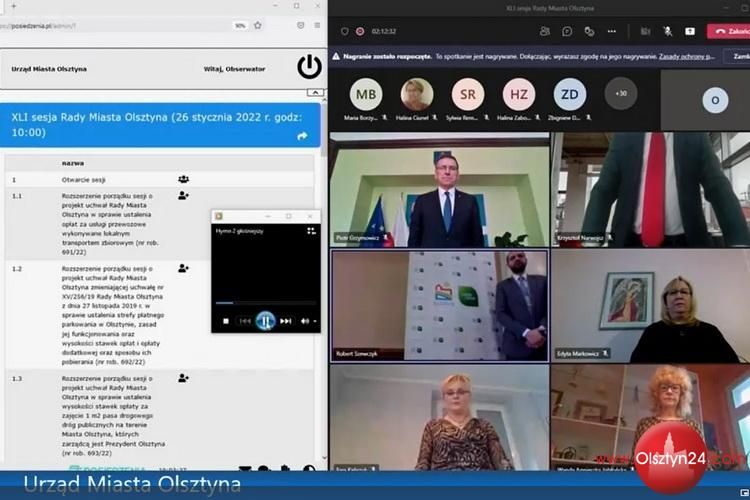Click the add-person icon for item 1.3
The image size is (750, 500).
[x=183, y=378]
